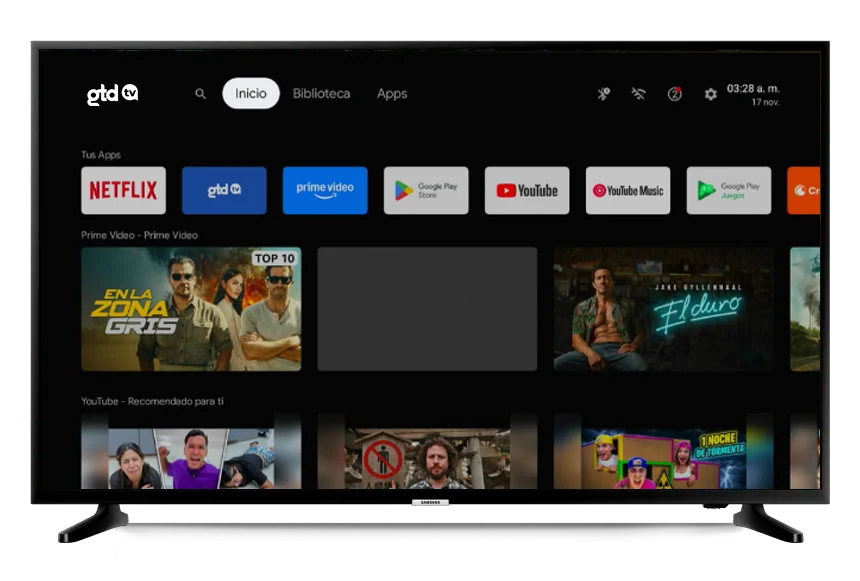This screenshot has height=581, width=860.
Task: Click the gtd tv logo
Action: (112, 94)
